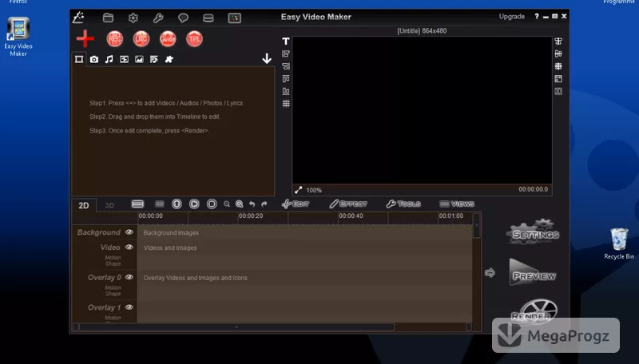
Task: Click the center vertically icon right of preview
Action: pyautogui.click(x=558, y=53)
